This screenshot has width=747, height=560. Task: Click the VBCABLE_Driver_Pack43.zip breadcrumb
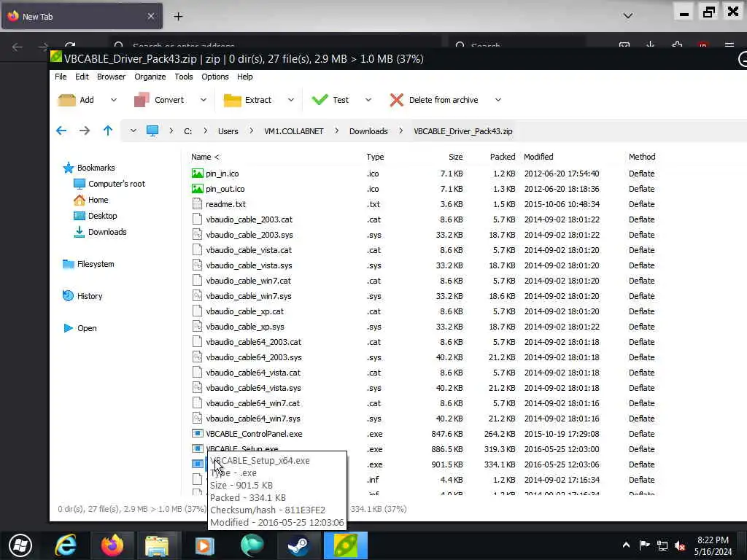pos(463,131)
